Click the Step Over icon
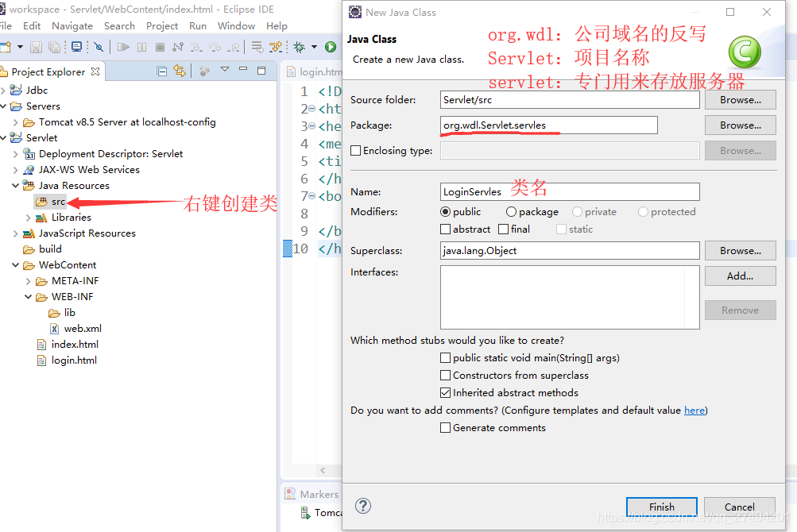 [215, 48]
